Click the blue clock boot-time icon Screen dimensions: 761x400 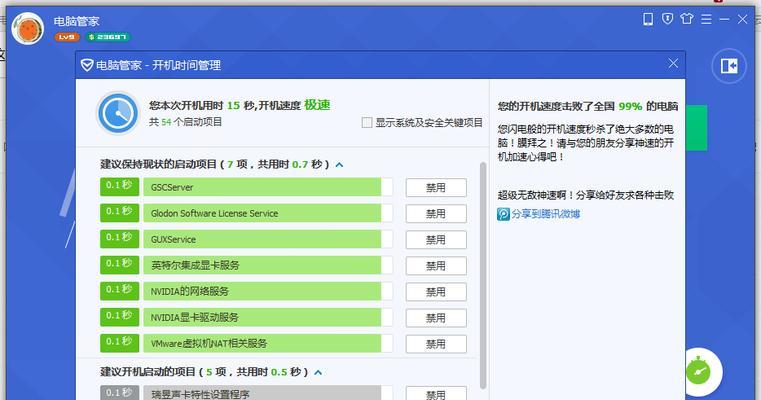pyautogui.click(x=118, y=113)
